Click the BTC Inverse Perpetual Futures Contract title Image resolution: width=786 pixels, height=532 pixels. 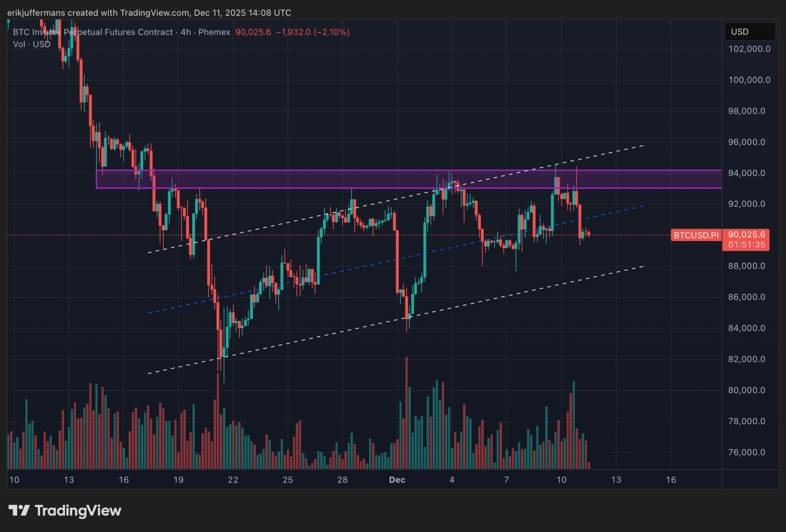point(93,32)
